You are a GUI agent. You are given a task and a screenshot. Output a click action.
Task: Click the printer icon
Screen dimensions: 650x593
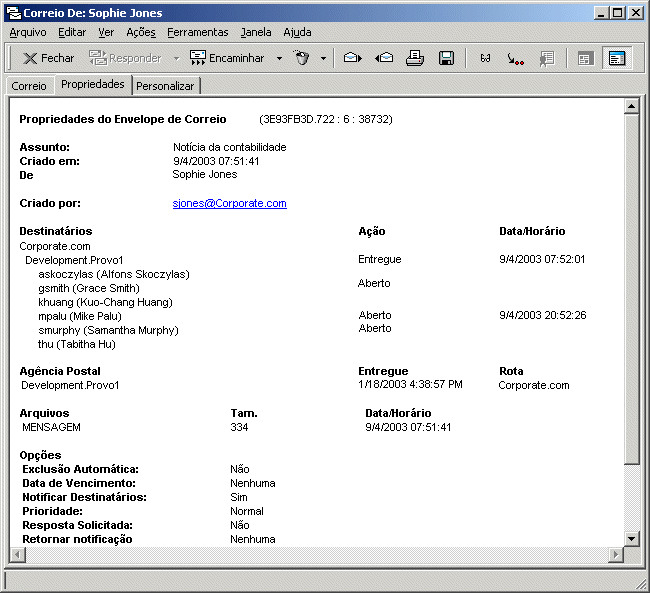pos(415,58)
